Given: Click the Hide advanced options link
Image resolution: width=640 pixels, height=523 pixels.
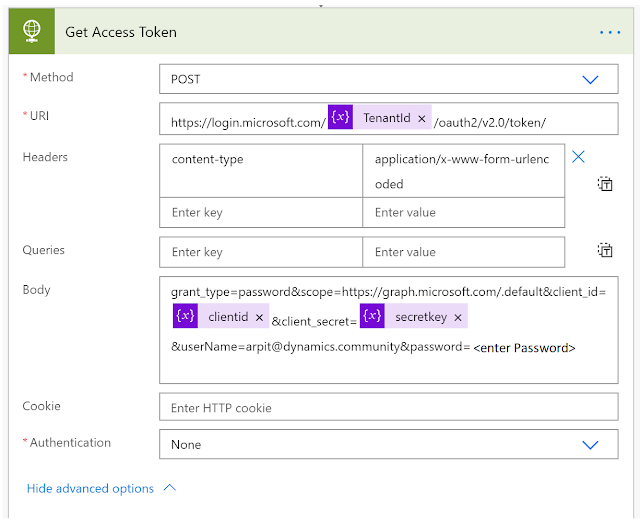Looking at the screenshot, I should coord(90,488).
